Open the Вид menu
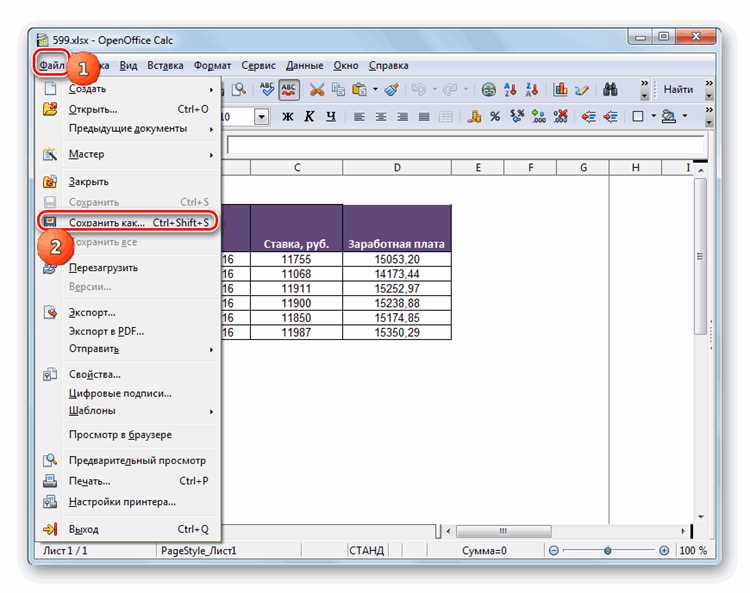This screenshot has height=593, width=750. point(128,66)
